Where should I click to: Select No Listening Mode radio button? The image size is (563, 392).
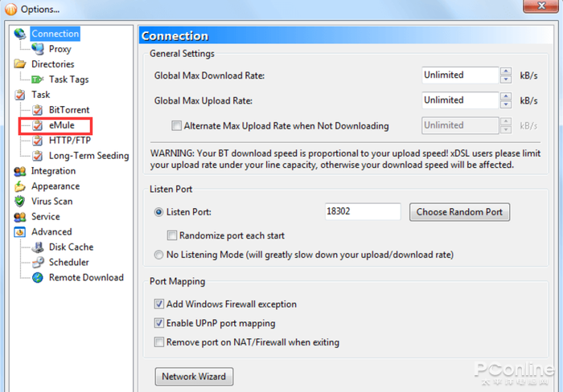[158, 255]
